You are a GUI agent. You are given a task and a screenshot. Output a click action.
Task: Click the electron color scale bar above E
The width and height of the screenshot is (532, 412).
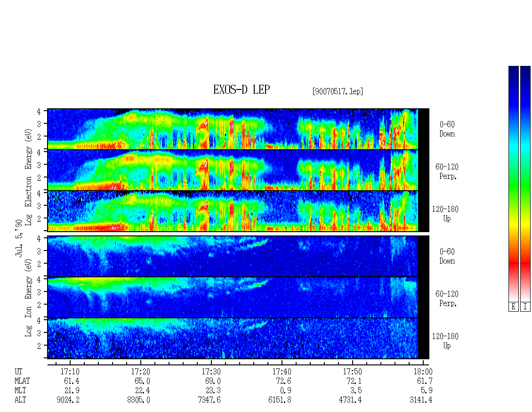pos(513,184)
